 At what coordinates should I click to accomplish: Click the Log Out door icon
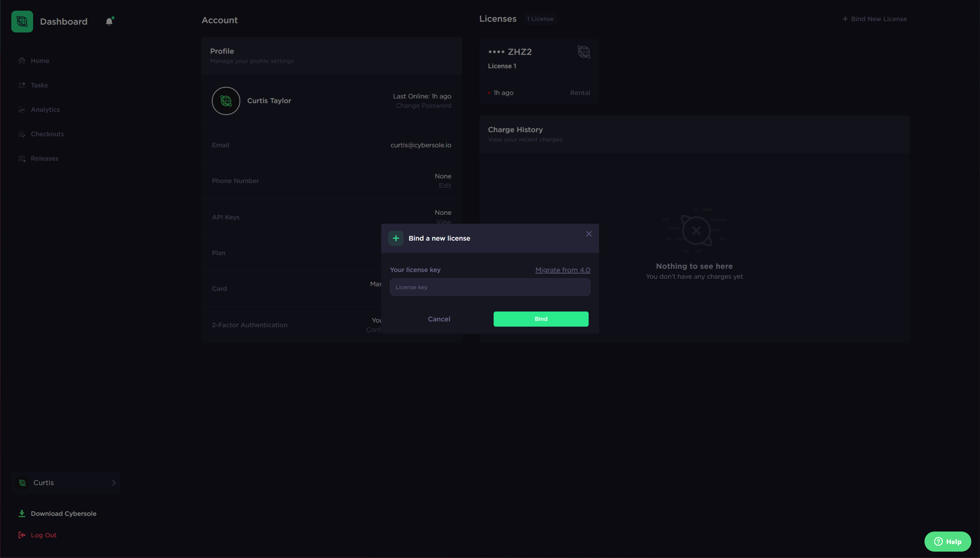coord(22,535)
